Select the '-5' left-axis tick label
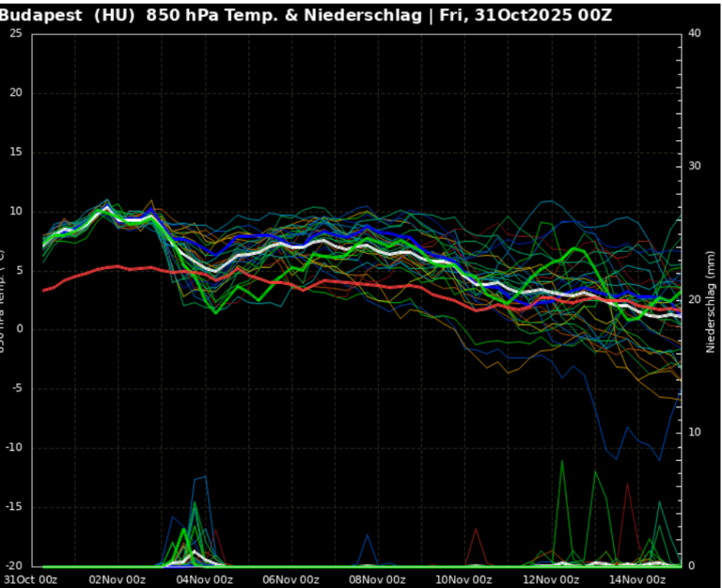 (17, 388)
